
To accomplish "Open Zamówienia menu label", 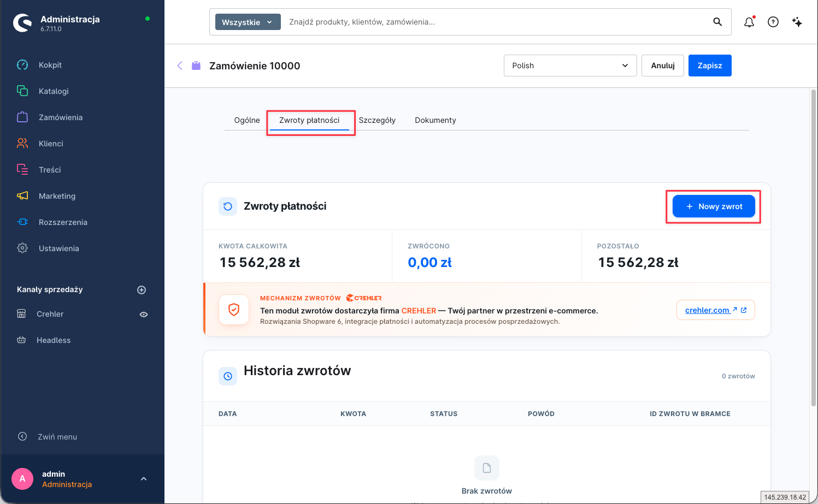I will tap(61, 117).
